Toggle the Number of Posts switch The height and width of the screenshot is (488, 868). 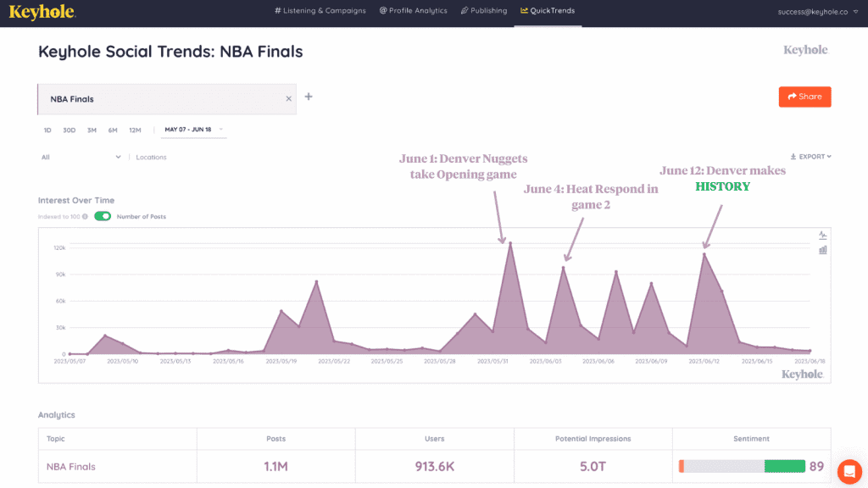point(103,216)
